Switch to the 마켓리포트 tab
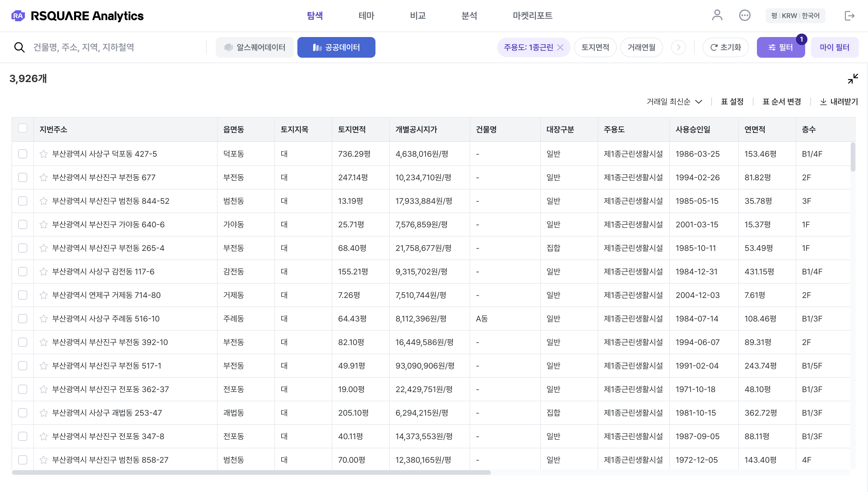Viewport: 868px width, 492px height. (532, 16)
